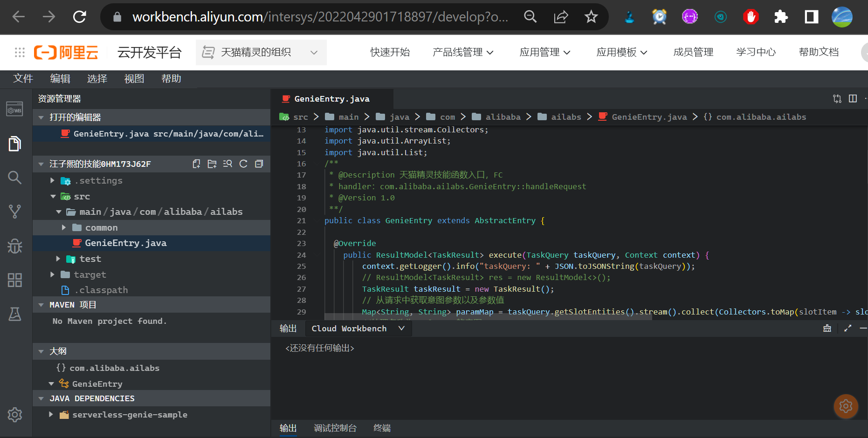Click the New Folder icon in explorer header
The height and width of the screenshot is (438, 868).
pos(212,164)
